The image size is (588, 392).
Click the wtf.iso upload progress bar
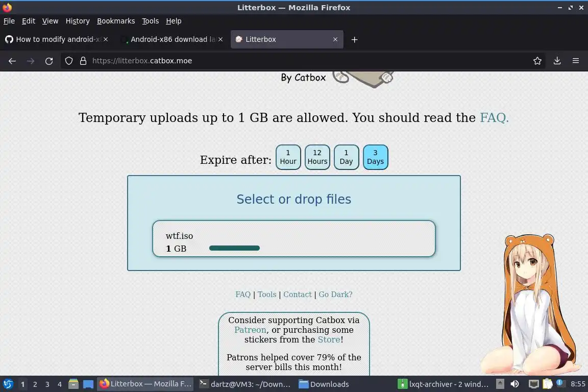coord(234,248)
